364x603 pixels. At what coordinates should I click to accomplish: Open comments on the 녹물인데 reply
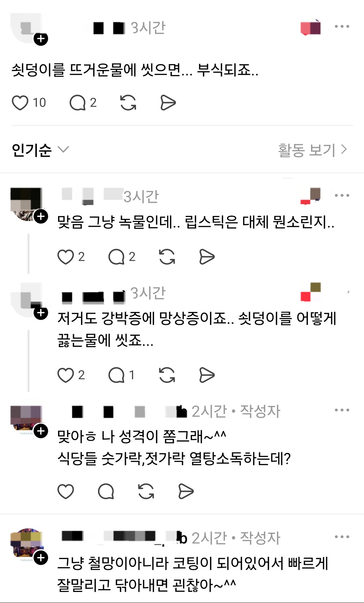[x=116, y=257]
